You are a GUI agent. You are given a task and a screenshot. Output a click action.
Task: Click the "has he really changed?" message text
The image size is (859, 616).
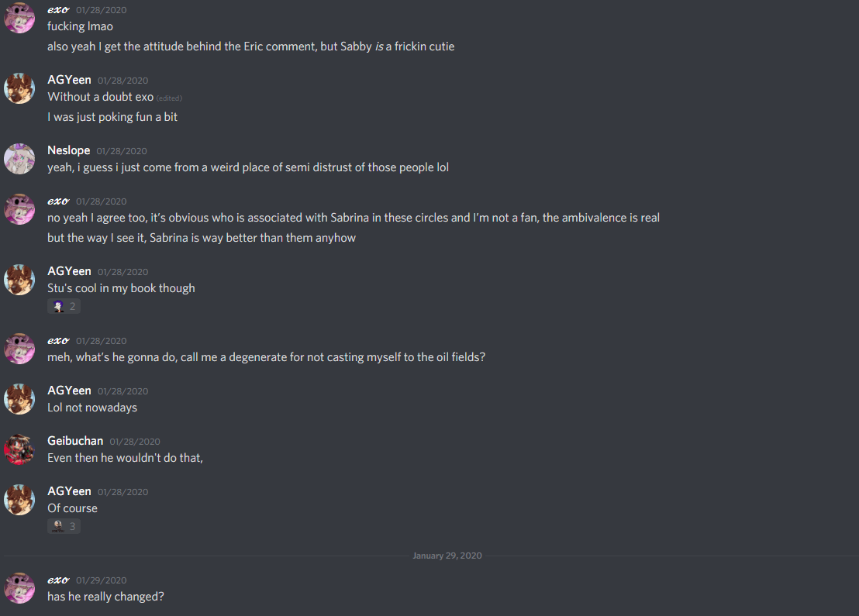point(105,597)
